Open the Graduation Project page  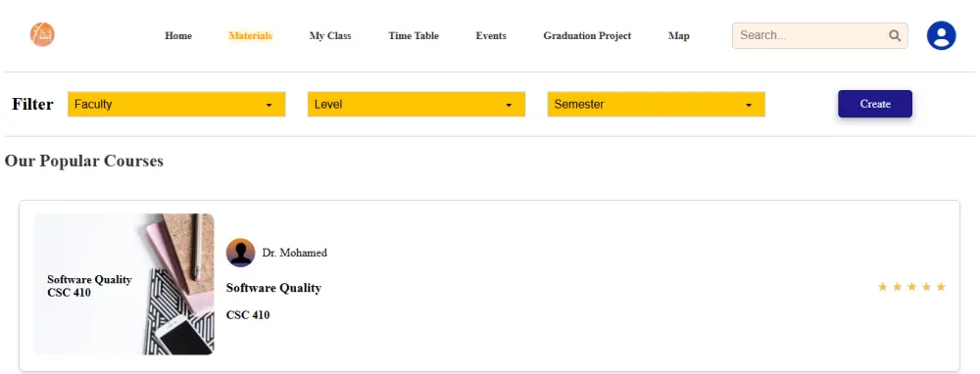tap(587, 35)
